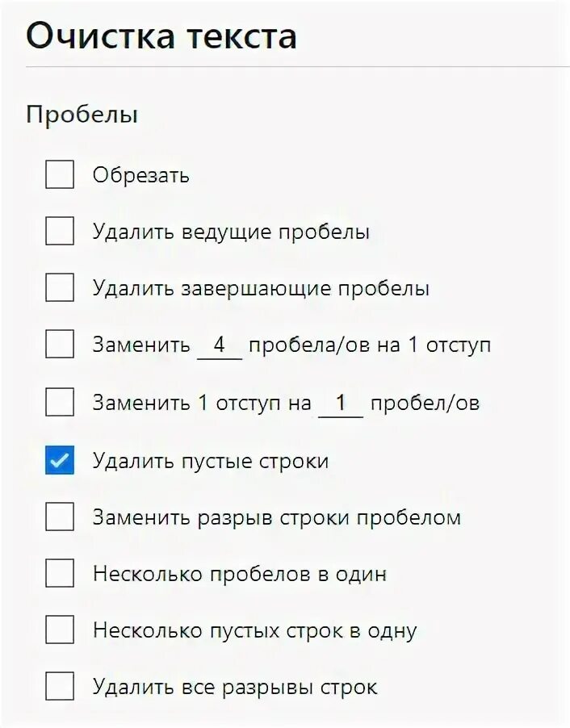This screenshot has height=728, width=570.
Task: Focus the indent replacement field showing 1
Action: (341, 402)
